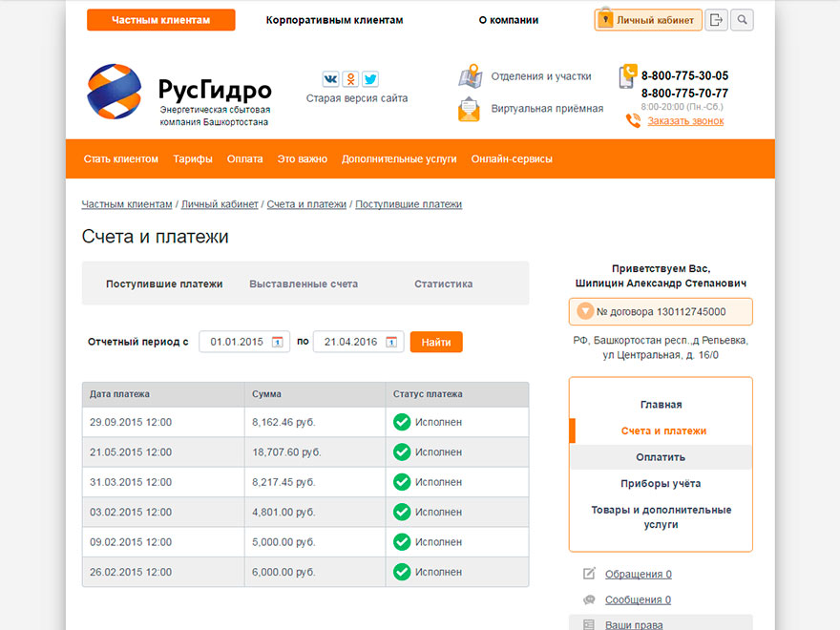Click green check icon in 31.03.2015 row
Screen dimensions: 840x630
coord(402,482)
